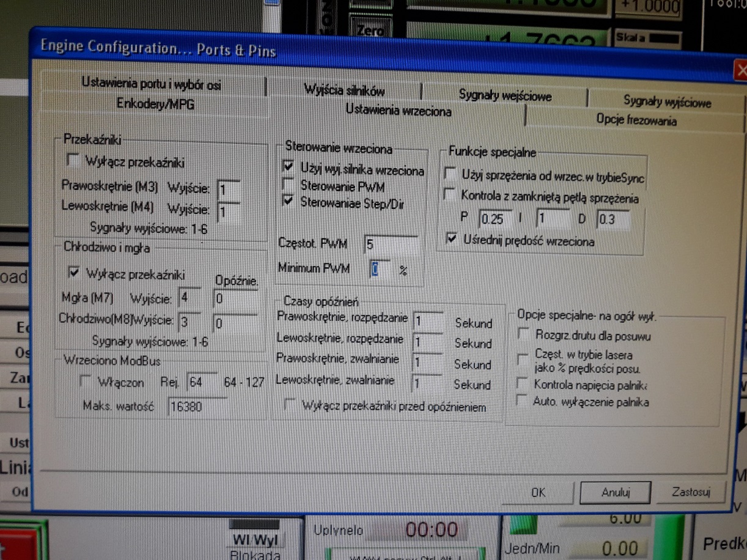
Task: Apply settings with Zastosuj
Action: tap(690, 491)
